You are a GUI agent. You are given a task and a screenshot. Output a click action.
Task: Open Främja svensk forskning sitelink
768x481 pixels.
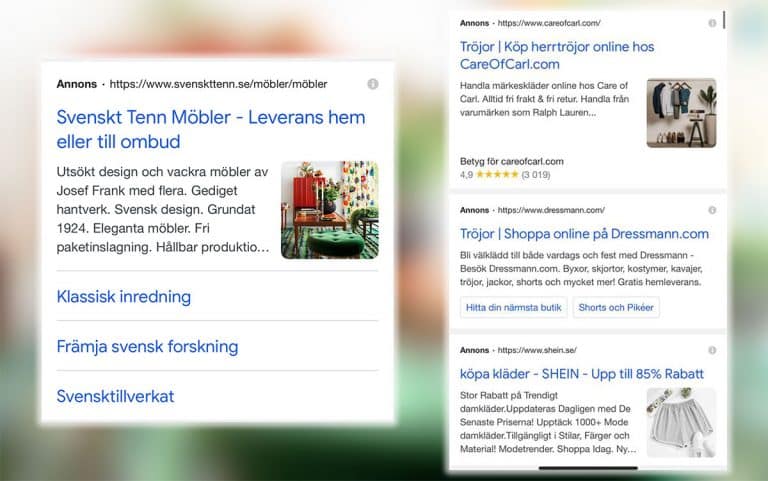[147, 346]
